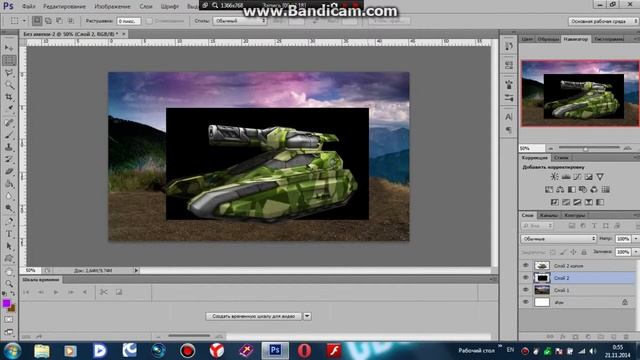Add a Brightness/Contrast adjustment (sun icon)

(554, 177)
